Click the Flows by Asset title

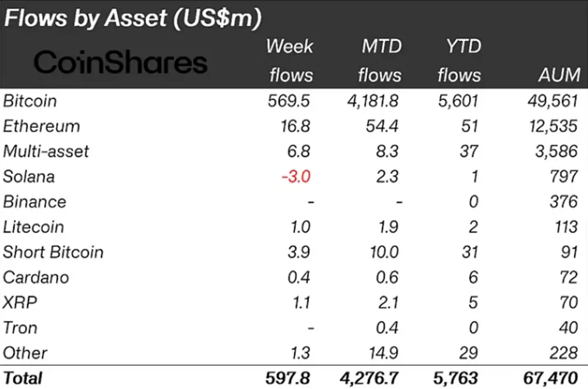pos(132,18)
